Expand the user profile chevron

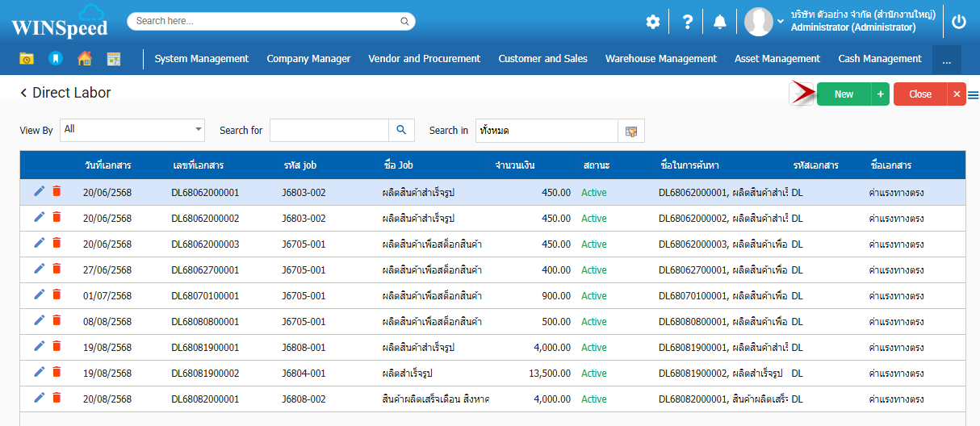(781, 22)
